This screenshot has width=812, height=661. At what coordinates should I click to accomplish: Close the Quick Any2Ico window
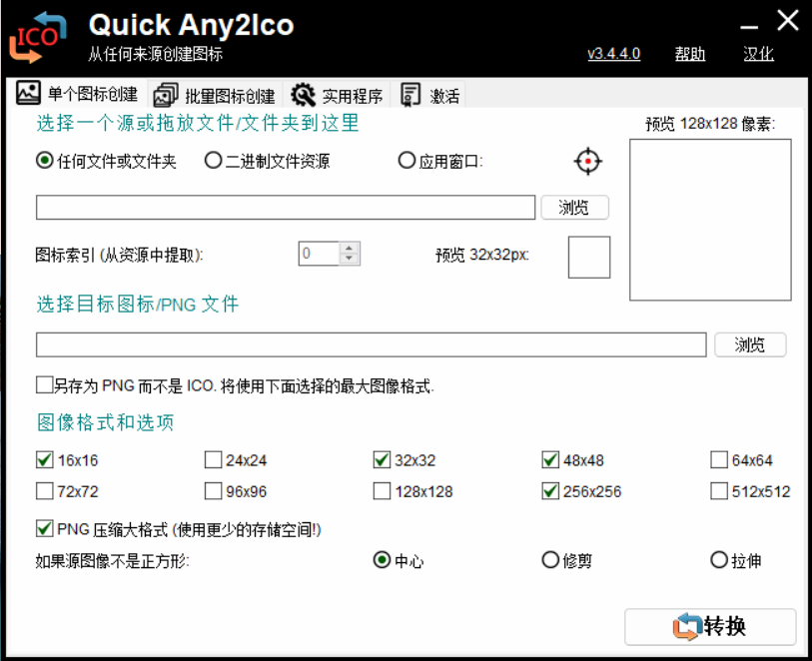click(788, 21)
